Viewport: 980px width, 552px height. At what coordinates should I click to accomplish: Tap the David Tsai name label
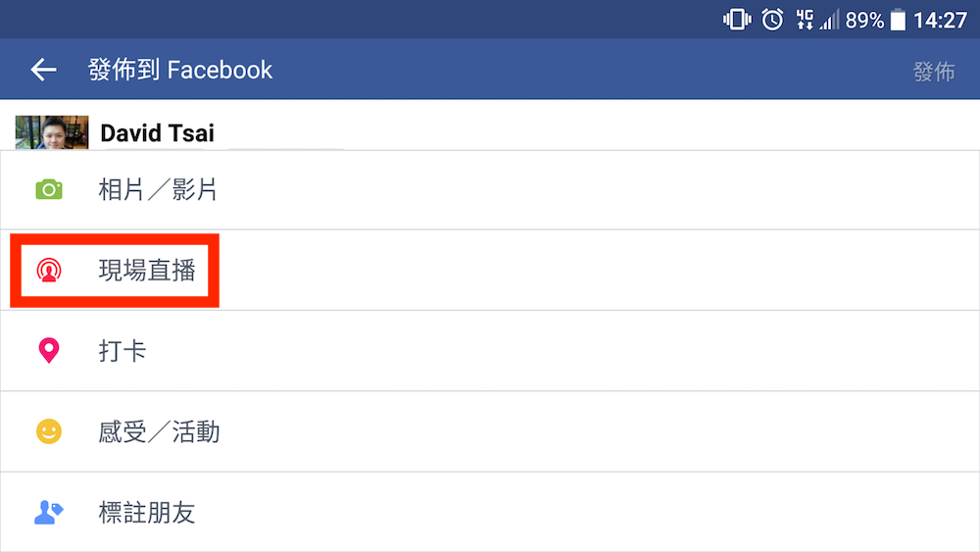click(x=157, y=133)
